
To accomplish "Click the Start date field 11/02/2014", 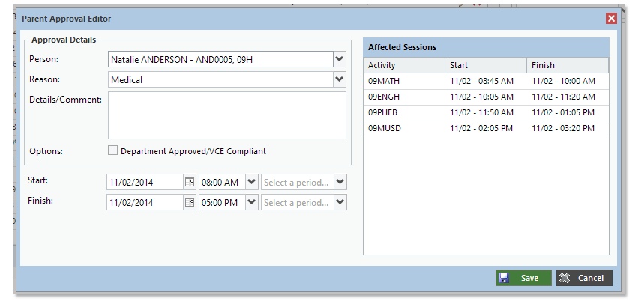I will (145, 182).
